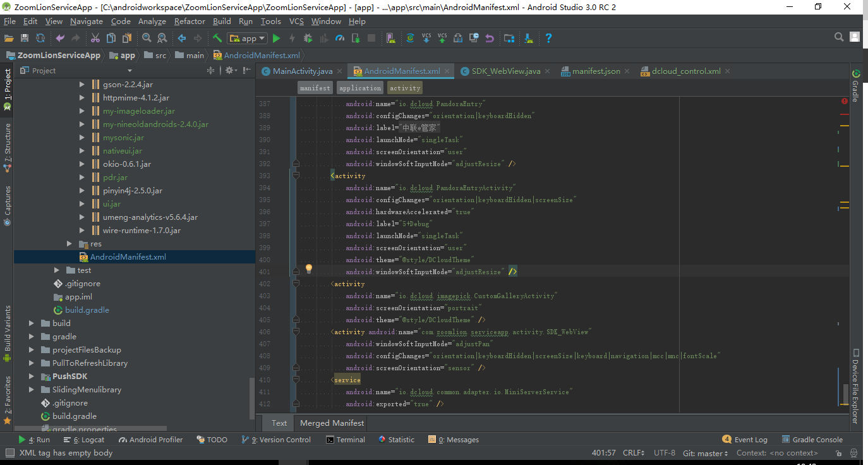This screenshot has height=465, width=868.
Task: Click the Help question mark icon
Action: tap(548, 39)
